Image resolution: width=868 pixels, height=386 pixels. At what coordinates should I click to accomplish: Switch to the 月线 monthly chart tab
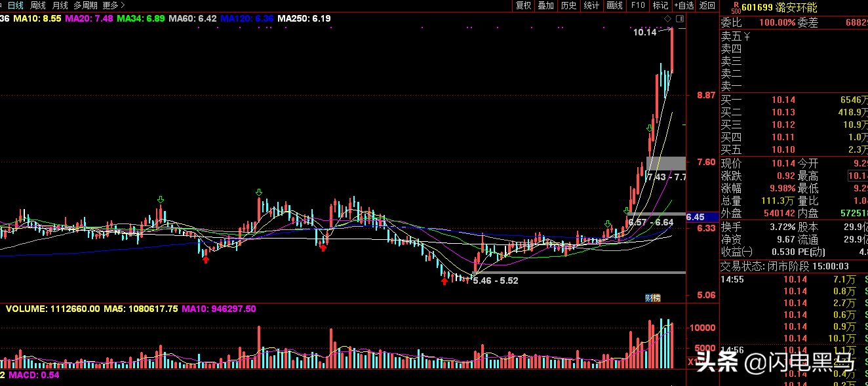point(60,5)
